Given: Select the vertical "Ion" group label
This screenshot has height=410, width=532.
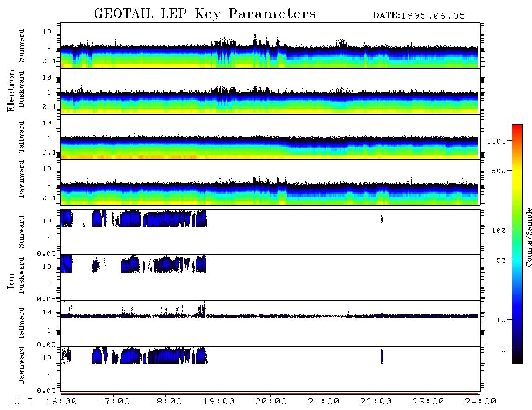Looking at the screenshot, I should (11, 280).
